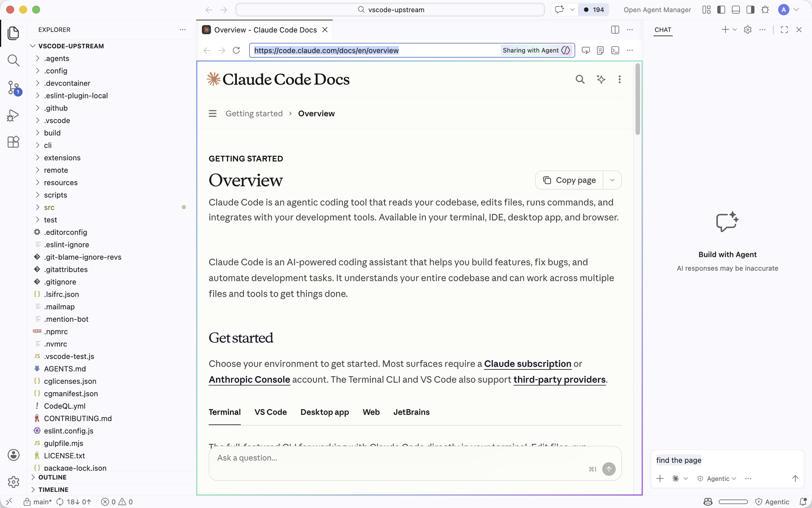The image size is (812, 508).
Task: Click the Getting started breadcrumb
Action: pos(254,113)
